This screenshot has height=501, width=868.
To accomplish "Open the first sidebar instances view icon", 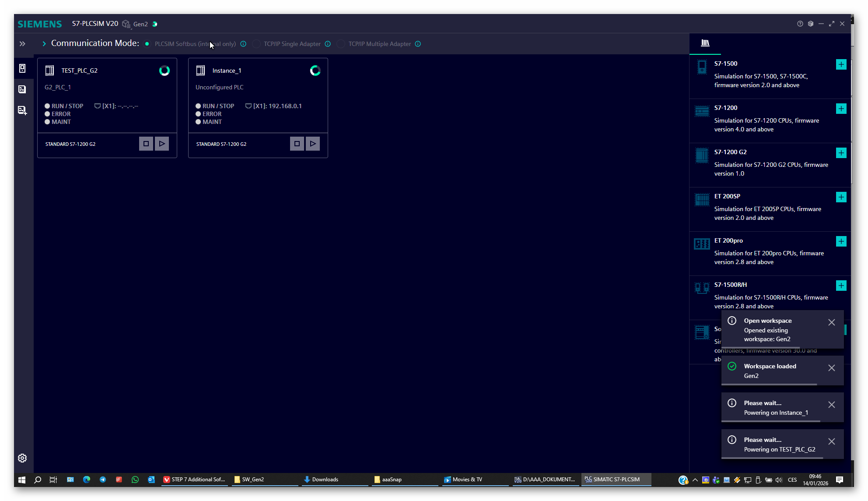I will 22,68.
